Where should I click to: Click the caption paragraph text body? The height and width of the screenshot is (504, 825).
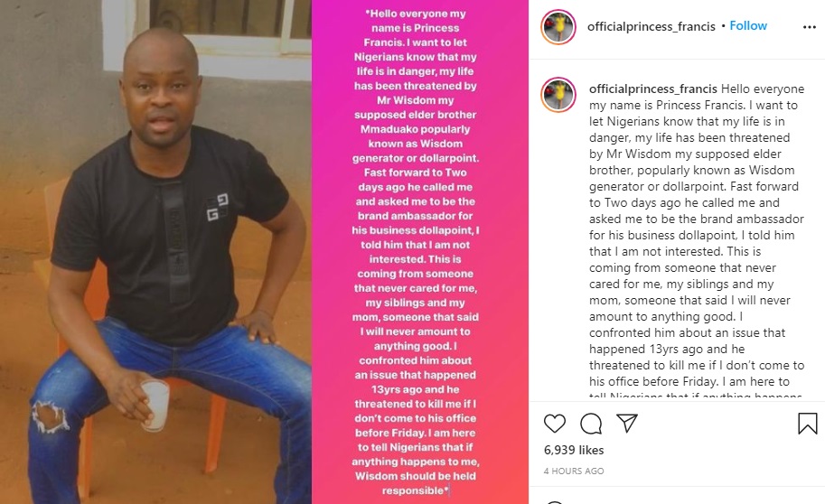(697, 235)
